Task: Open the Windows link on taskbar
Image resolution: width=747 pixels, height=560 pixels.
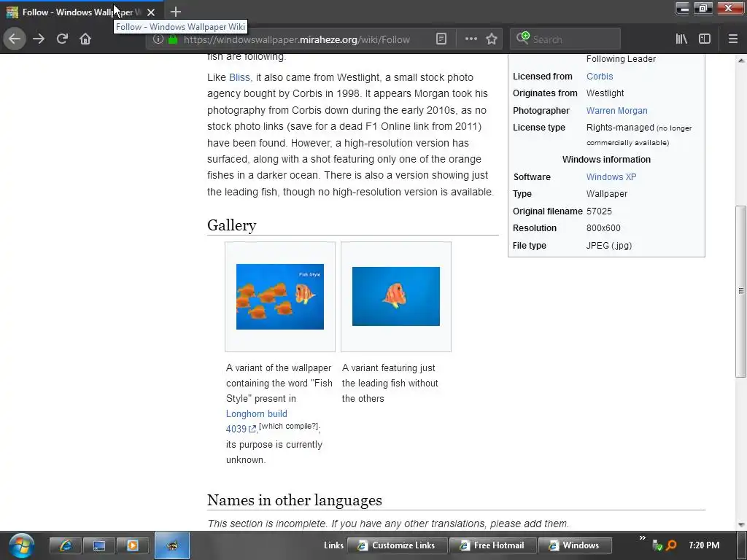Action: tap(575, 545)
